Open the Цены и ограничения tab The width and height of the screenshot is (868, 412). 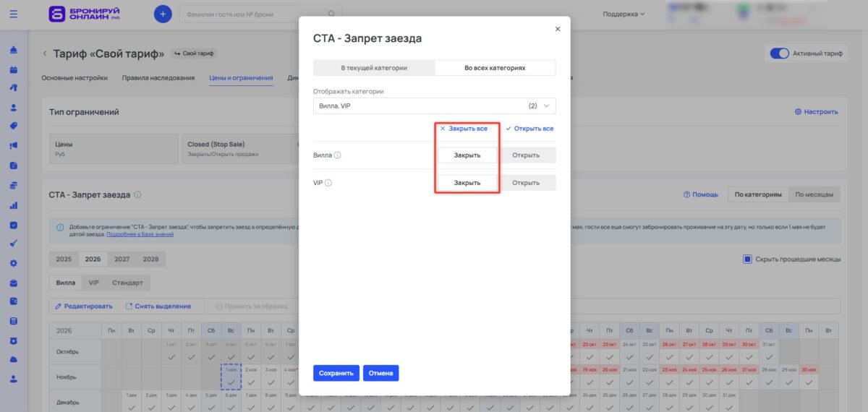241,78
